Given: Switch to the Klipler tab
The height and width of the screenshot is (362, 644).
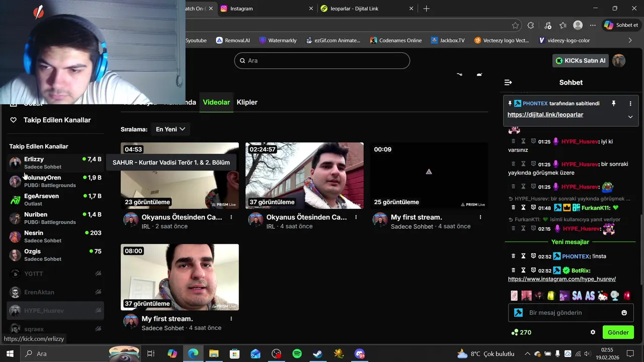Looking at the screenshot, I should coord(247,102).
